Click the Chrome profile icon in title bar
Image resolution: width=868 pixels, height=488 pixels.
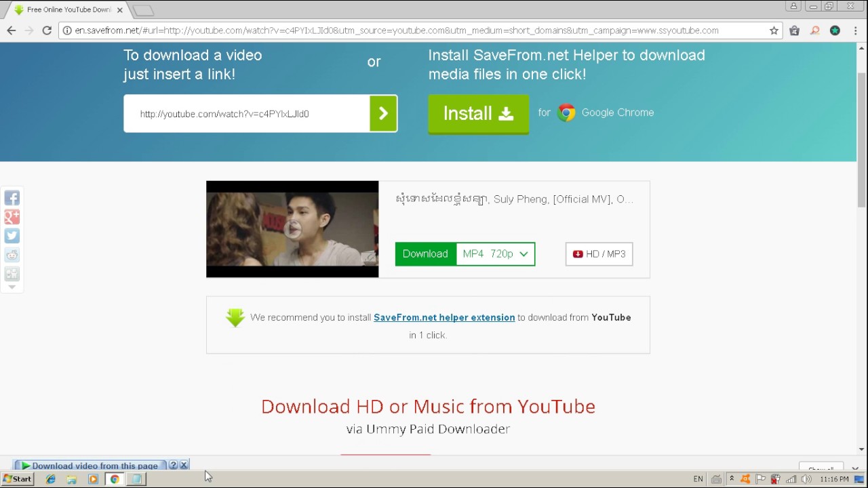tap(793, 6)
